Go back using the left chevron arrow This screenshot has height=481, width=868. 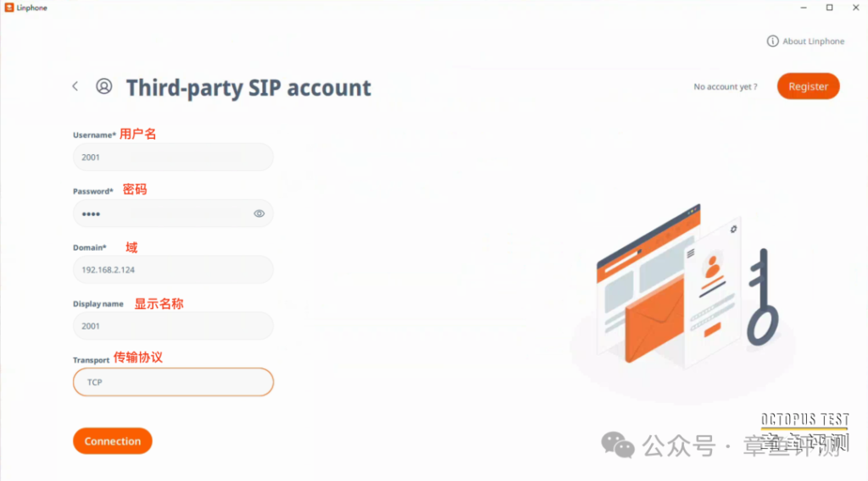75,86
